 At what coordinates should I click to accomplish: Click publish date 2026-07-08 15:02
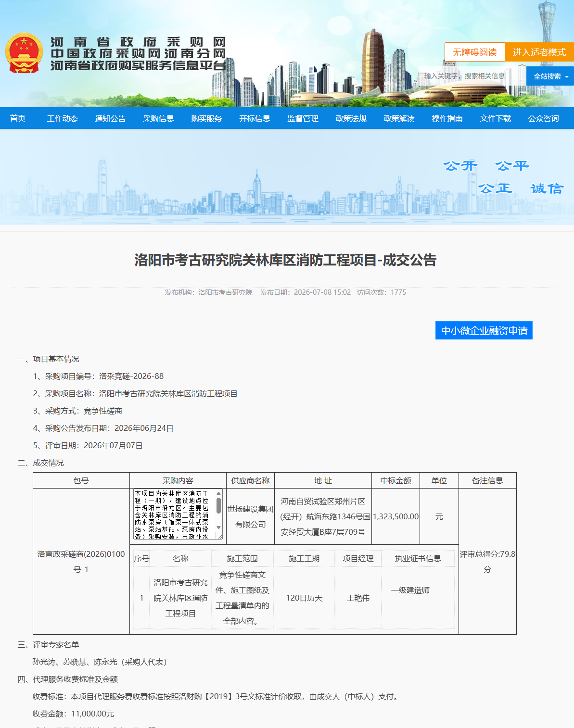(322, 292)
